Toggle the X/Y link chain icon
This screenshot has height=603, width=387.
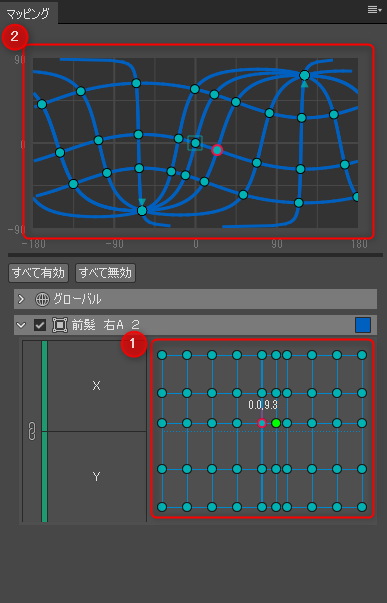point(32,431)
